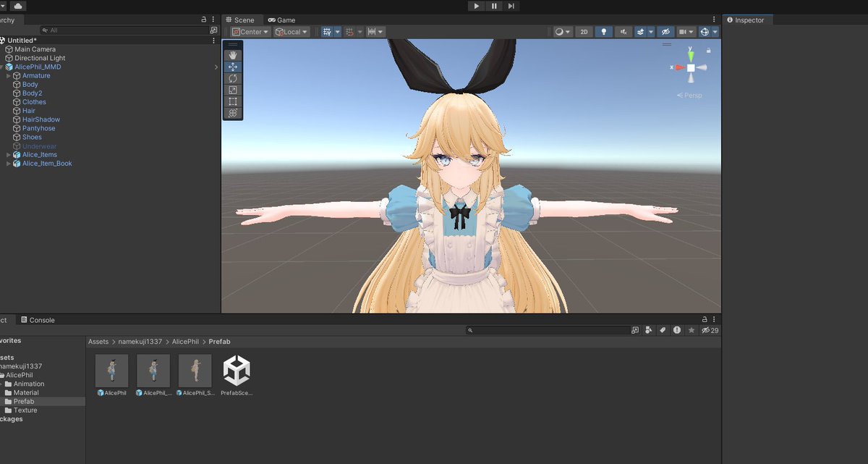Select the Pantyhose object

pyautogui.click(x=38, y=128)
